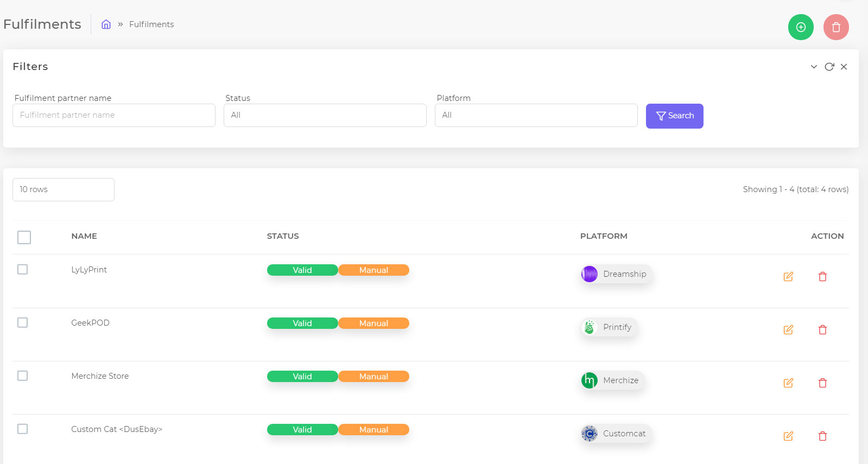Edit the Merchize Store fulfilment
The image size is (868, 464).
[788, 383]
